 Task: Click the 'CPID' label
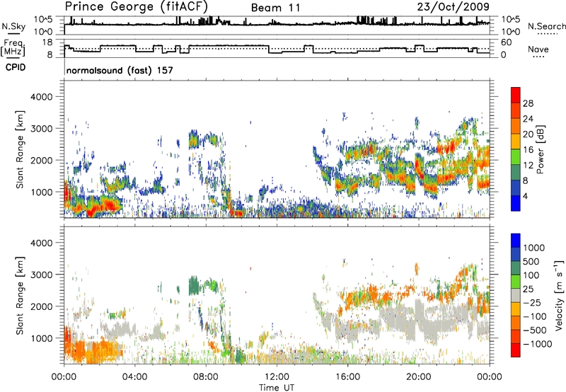[x=16, y=67]
